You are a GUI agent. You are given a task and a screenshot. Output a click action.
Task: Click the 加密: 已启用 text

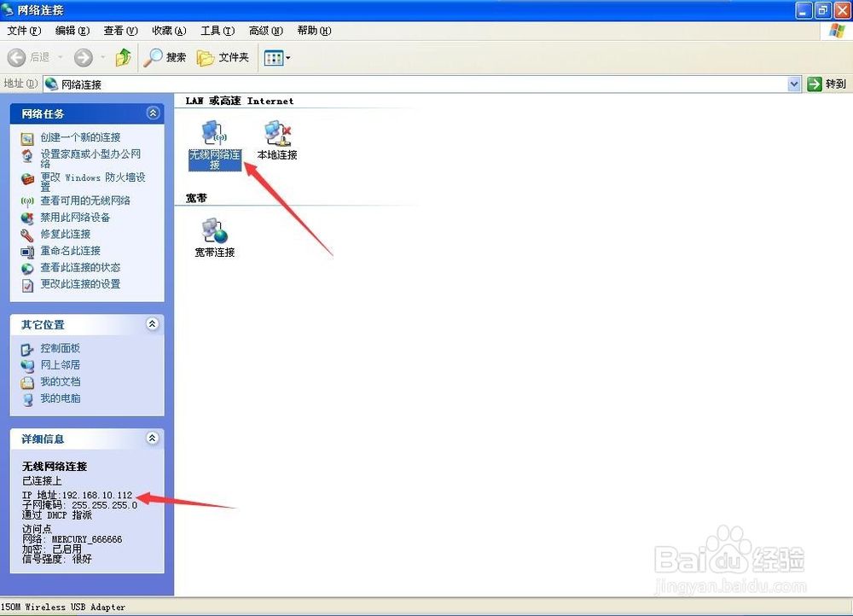[x=52, y=549]
